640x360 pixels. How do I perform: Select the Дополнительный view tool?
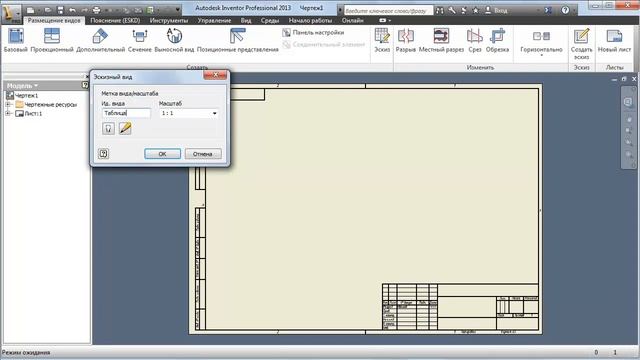click(x=100, y=40)
